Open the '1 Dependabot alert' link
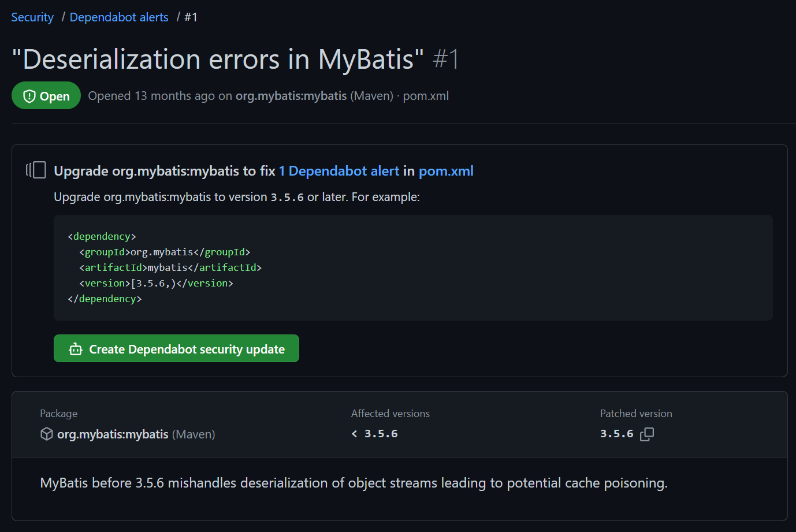Screen dimensions: 796x532 point(339,171)
